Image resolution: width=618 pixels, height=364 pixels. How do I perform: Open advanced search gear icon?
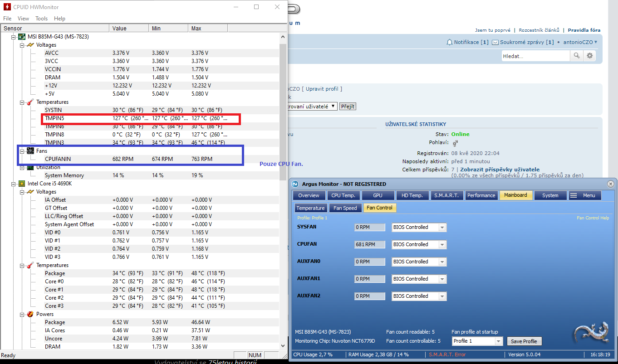(589, 56)
